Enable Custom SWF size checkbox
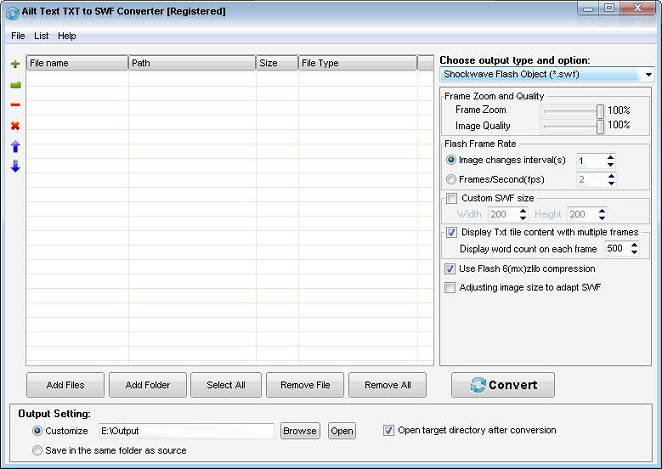This screenshot has height=469, width=662. pos(451,198)
